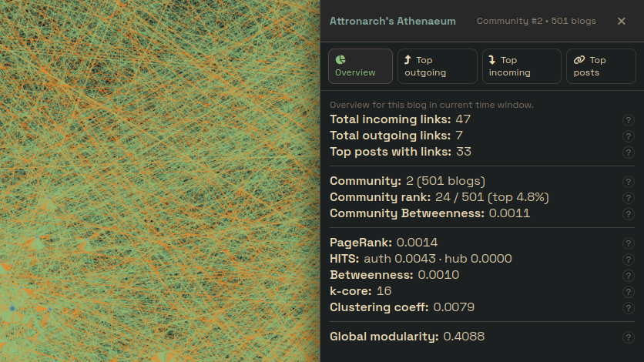This screenshot has width=644, height=362.
Task: Select the Top incoming tab
Action: [521, 66]
